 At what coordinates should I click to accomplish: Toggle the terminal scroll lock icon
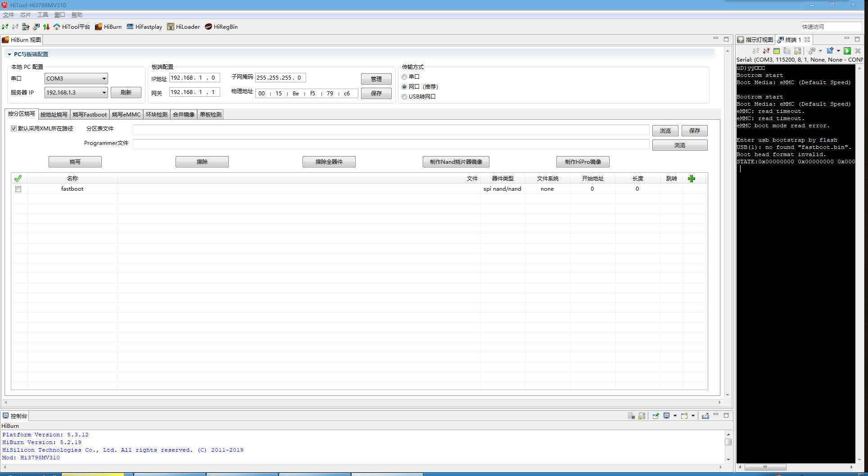click(x=797, y=51)
